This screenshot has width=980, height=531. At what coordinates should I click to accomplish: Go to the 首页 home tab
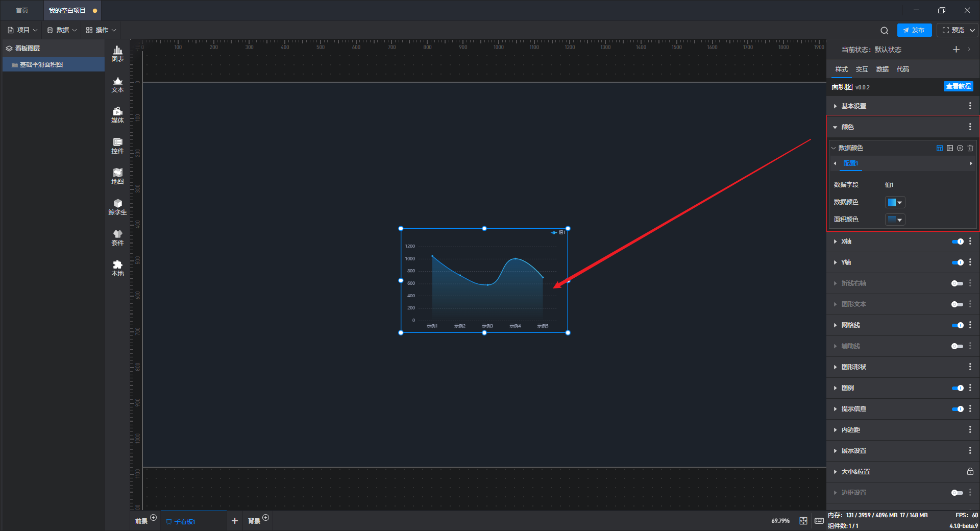point(22,10)
